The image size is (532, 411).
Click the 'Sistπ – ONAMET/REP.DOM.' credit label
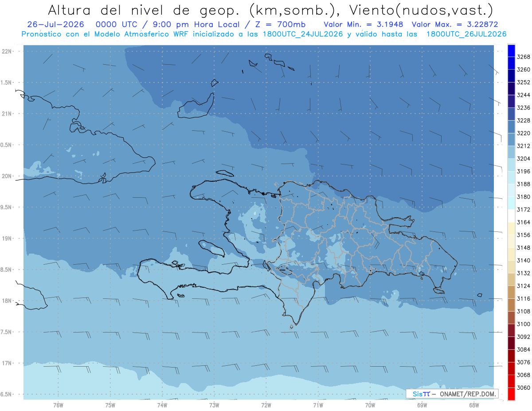(452, 394)
